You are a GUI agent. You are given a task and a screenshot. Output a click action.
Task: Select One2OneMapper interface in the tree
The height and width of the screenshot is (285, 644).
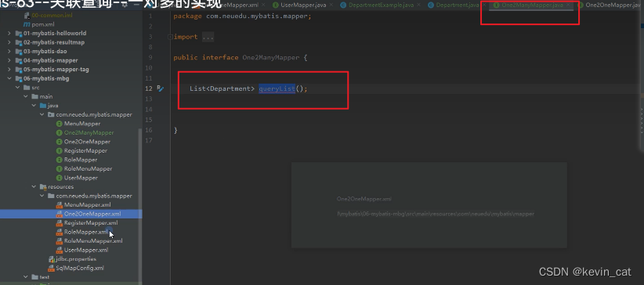(x=87, y=142)
